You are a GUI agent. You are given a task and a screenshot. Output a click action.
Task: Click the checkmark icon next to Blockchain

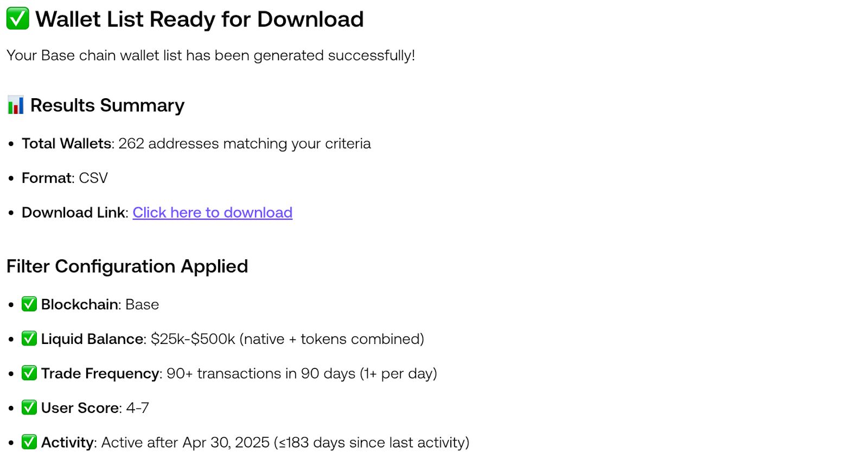pos(29,304)
